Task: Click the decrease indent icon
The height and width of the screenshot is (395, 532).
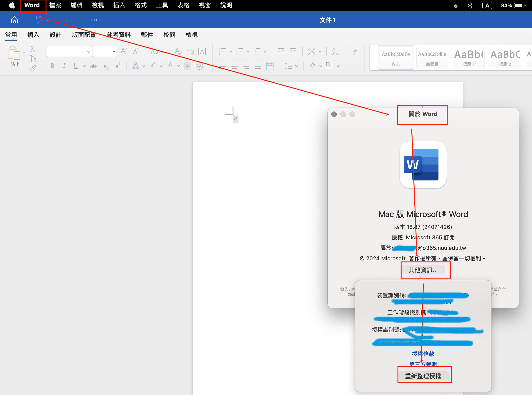Action: tap(281, 51)
